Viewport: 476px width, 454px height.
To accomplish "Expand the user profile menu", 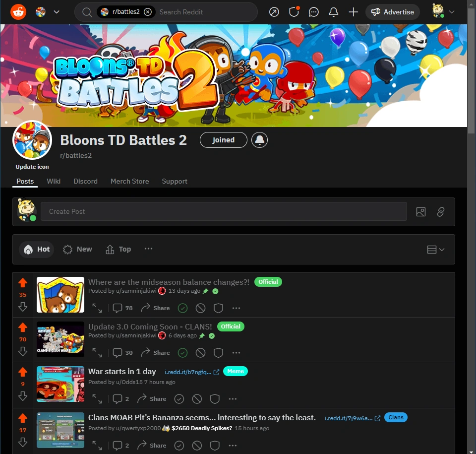I will tap(443, 11).
